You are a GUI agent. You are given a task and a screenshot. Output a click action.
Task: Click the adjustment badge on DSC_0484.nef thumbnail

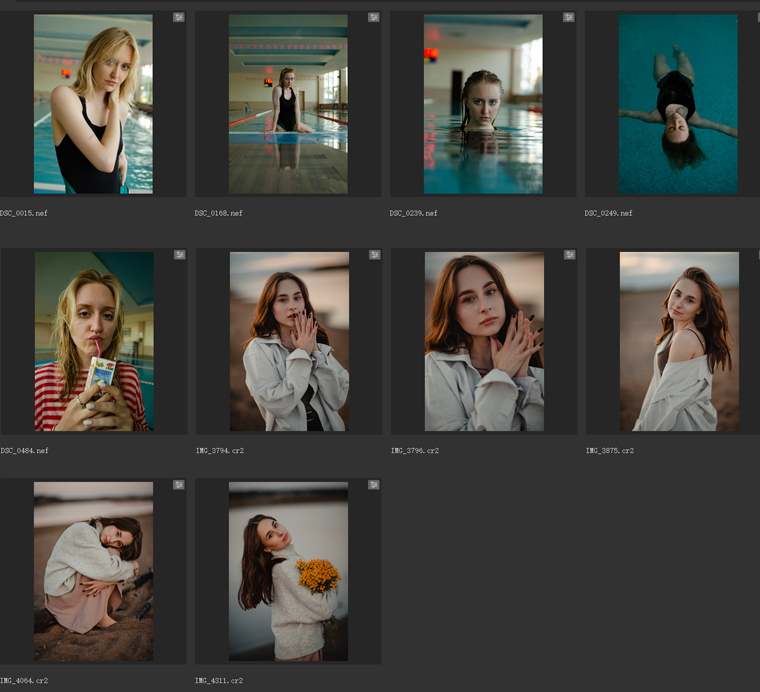[180, 255]
